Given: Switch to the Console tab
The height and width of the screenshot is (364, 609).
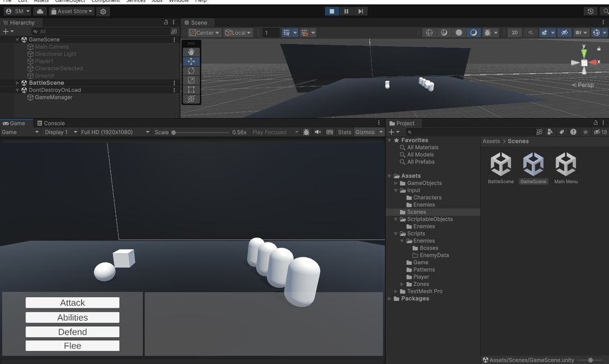Looking at the screenshot, I should (x=51, y=123).
